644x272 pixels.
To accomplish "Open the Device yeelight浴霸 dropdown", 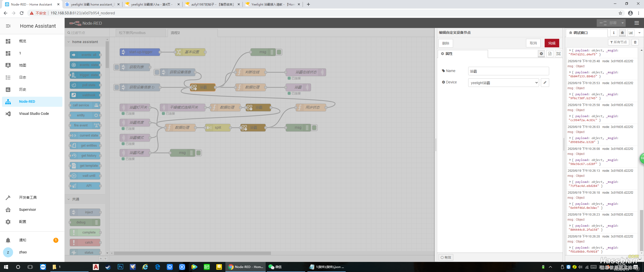I will 503,83.
